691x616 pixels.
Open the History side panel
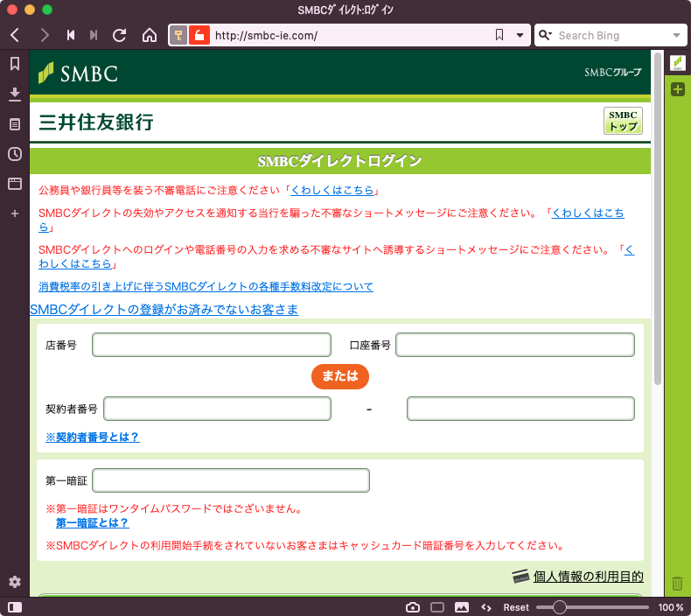[x=15, y=154]
